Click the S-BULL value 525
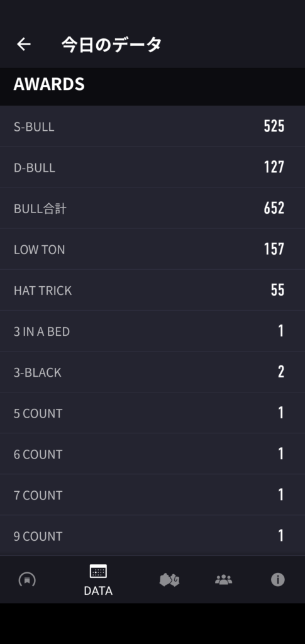This screenshot has width=305, height=644. click(274, 126)
